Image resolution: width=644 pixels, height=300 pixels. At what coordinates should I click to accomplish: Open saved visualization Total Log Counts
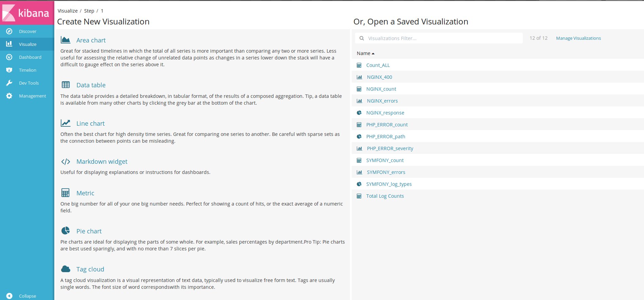click(385, 196)
